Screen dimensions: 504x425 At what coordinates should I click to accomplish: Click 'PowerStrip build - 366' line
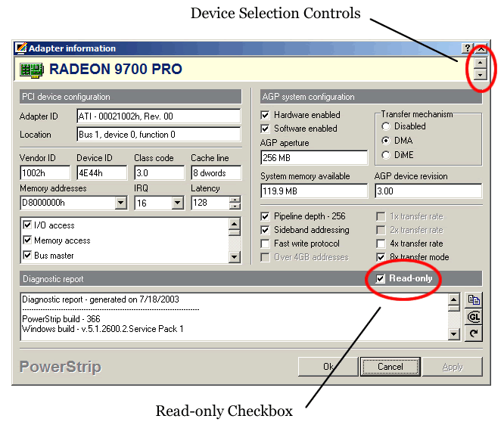[61, 319]
